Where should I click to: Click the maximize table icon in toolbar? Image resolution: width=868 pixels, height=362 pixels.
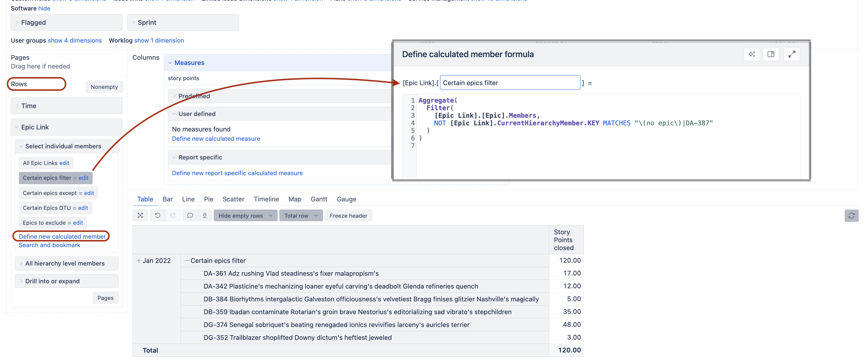(140, 215)
